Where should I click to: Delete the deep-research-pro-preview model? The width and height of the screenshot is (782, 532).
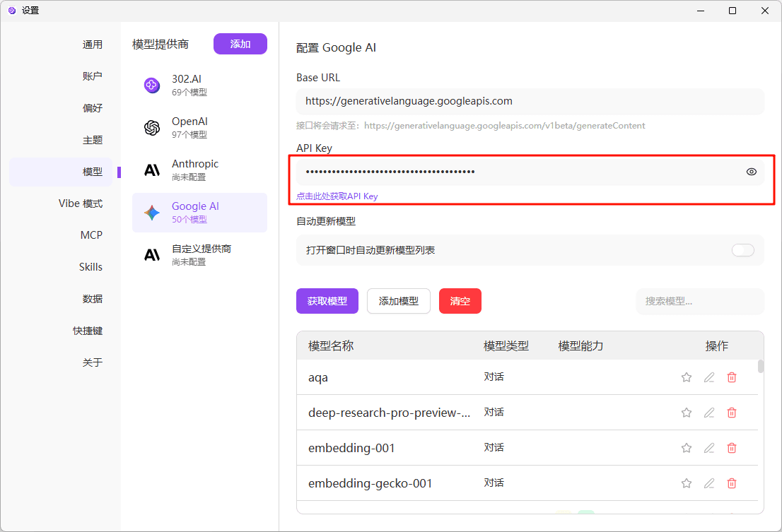(732, 413)
